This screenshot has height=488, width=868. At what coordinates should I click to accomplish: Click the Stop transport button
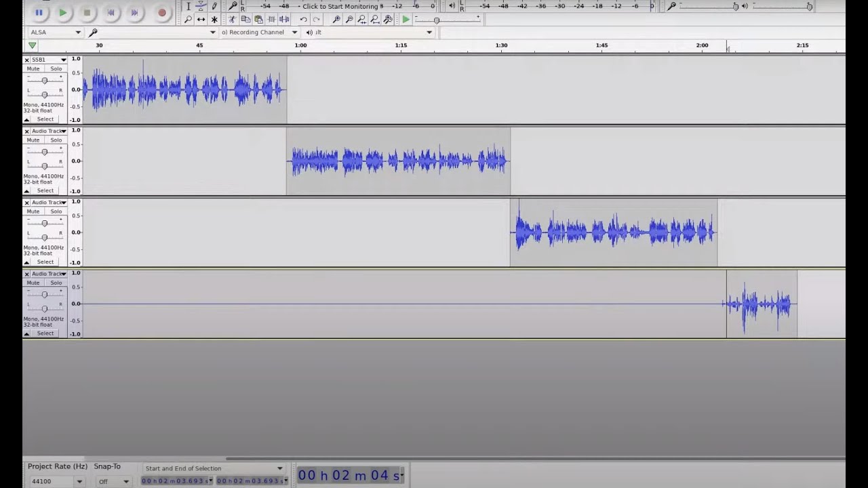pyautogui.click(x=87, y=12)
